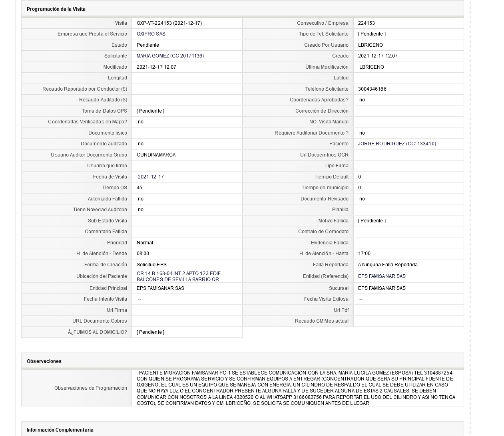Select the Programación de la Visita header

[x=56, y=9]
